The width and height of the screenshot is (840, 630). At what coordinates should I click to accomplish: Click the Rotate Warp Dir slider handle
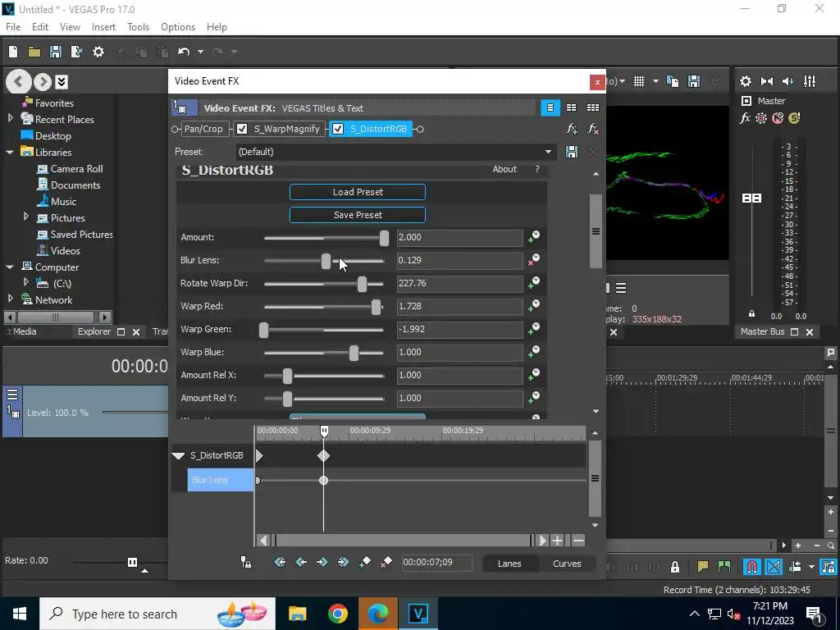click(362, 283)
